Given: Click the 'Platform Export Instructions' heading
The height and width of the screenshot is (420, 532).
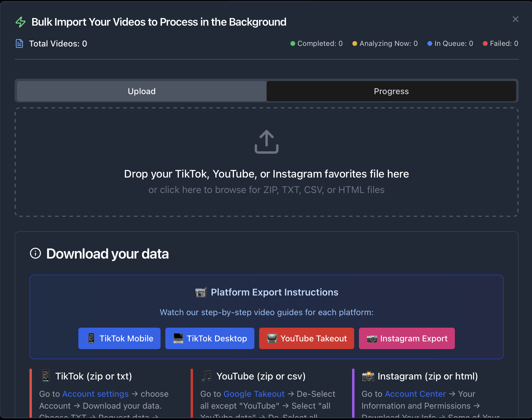Looking at the screenshot, I should click(x=275, y=292).
